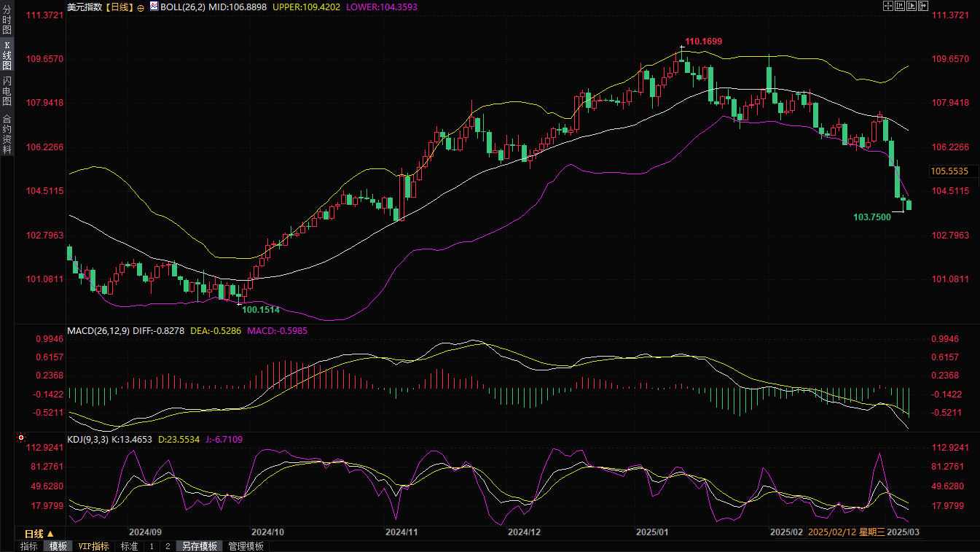
Task: Click the circled plus icon beside 日线 title
Action: coord(141,7)
